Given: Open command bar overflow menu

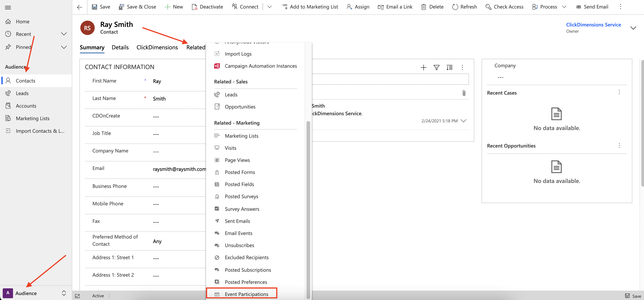Looking at the screenshot, I should coord(620,7).
